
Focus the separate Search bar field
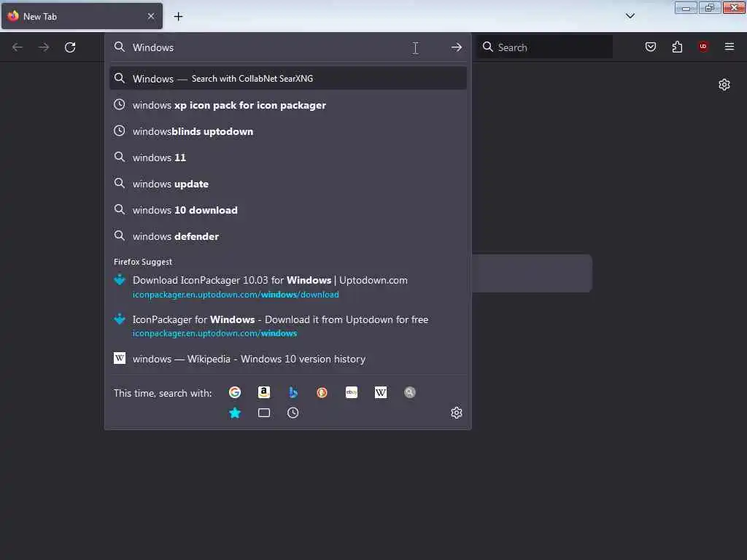coord(545,47)
